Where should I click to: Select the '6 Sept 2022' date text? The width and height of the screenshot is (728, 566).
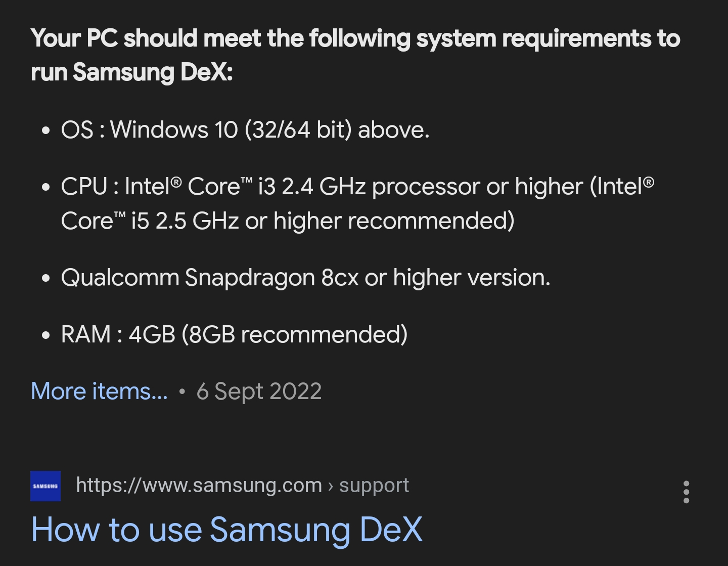pyautogui.click(x=259, y=390)
